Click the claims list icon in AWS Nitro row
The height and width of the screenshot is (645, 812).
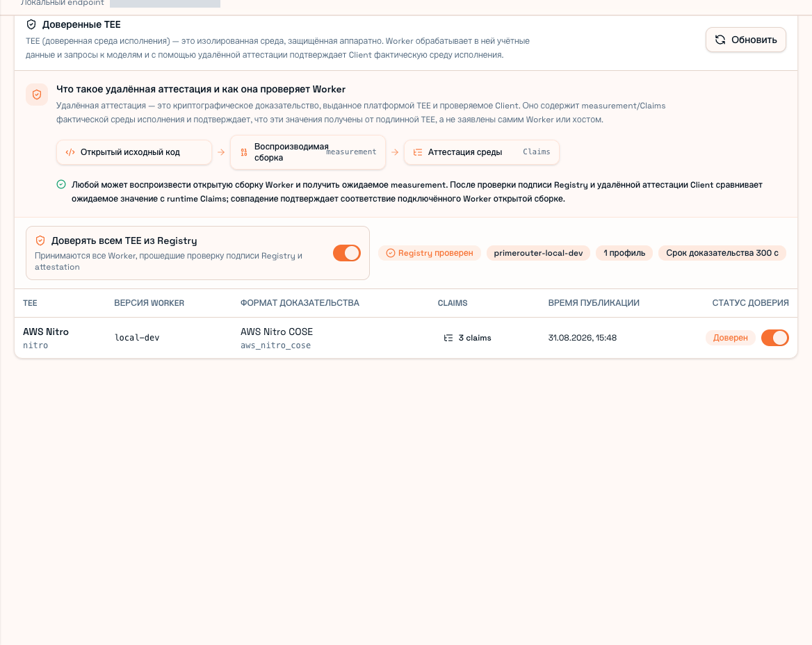click(448, 338)
